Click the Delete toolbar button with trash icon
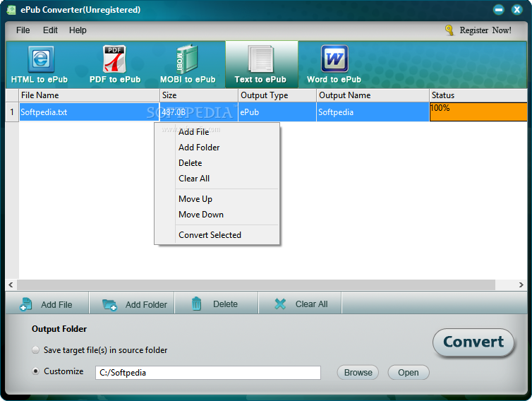Image resolution: width=532 pixels, height=401 pixels. tap(217, 304)
